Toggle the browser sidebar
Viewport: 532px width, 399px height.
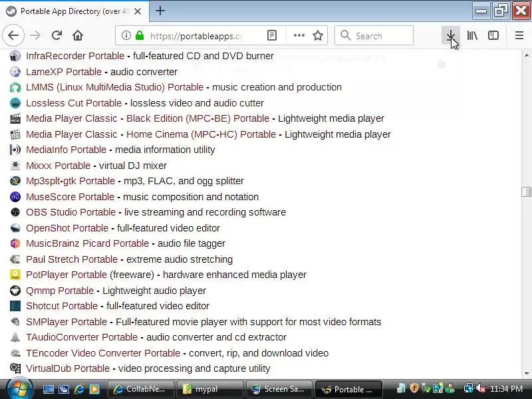pos(493,35)
